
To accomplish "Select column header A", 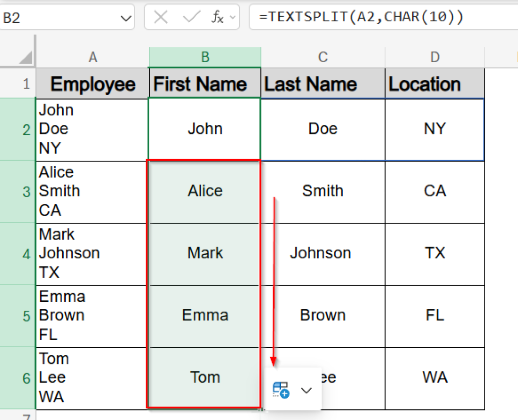I will coord(93,57).
